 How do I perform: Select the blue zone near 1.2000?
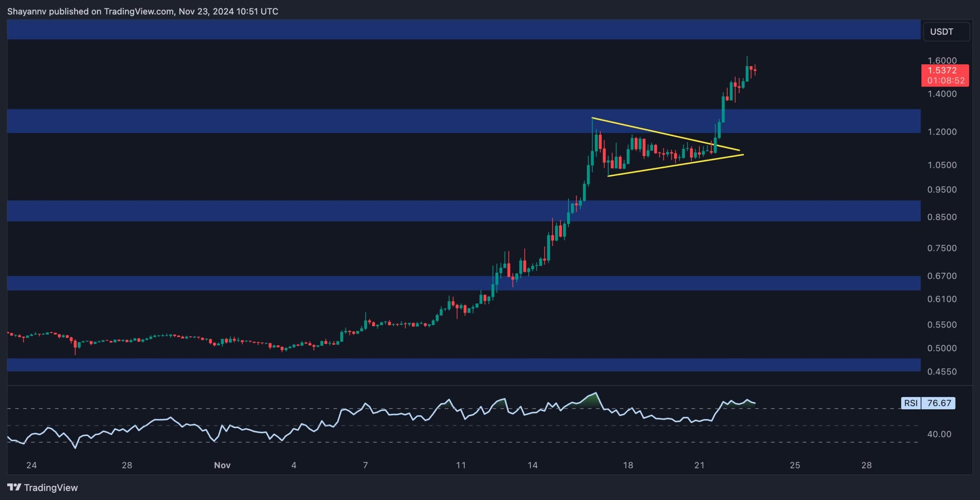coord(464,121)
